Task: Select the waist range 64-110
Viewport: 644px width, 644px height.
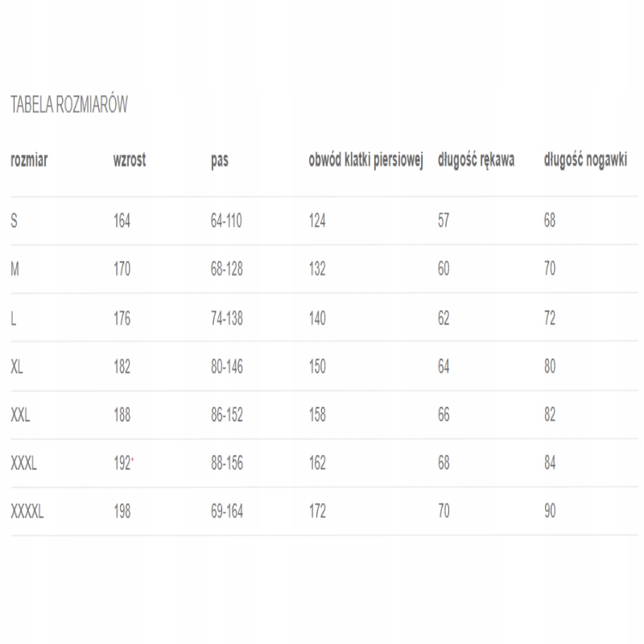Action: click(228, 221)
